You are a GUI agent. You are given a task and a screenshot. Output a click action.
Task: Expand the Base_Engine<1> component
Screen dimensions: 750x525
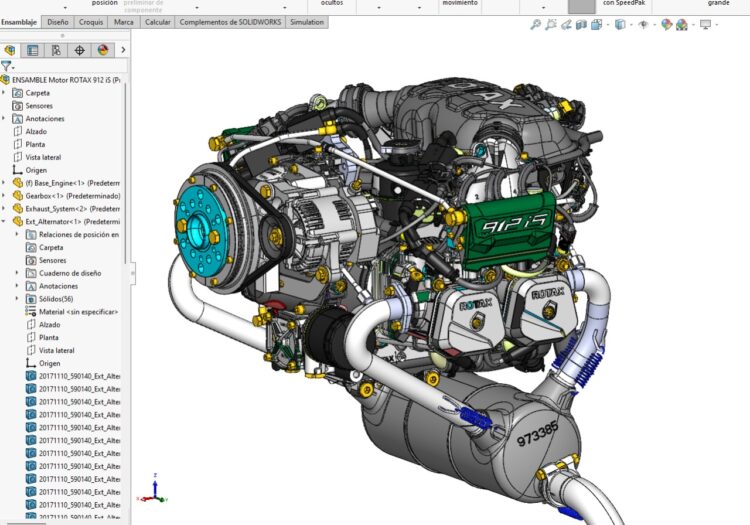[x=4, y=183]
